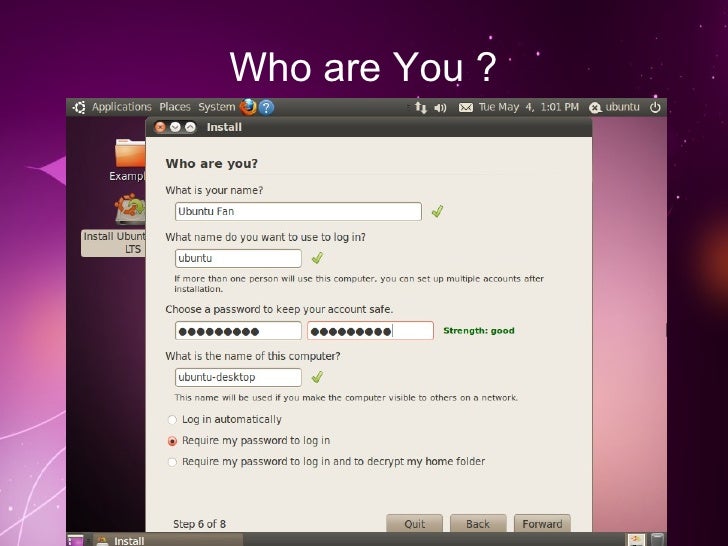
Task: Open the Applications menu
Action: click(x=122, y=107)
